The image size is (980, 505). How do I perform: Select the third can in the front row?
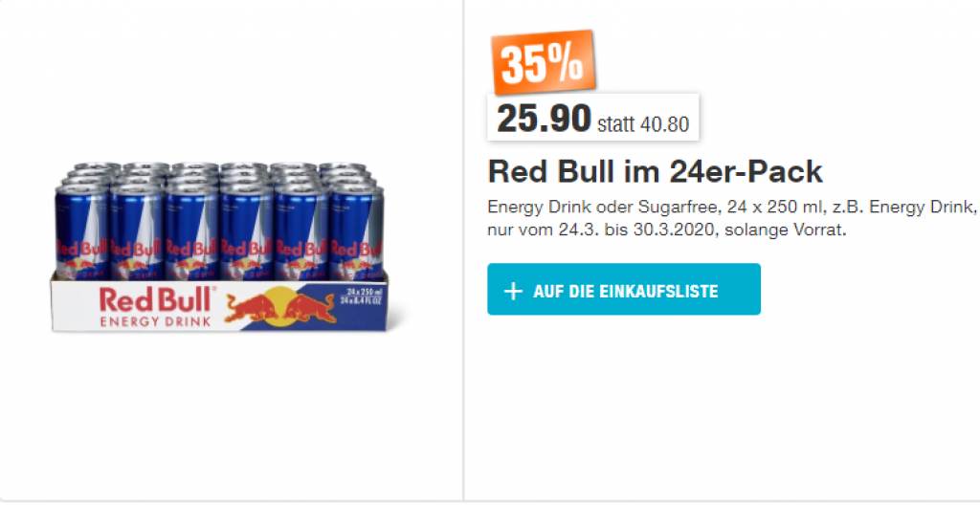point(191,231)
